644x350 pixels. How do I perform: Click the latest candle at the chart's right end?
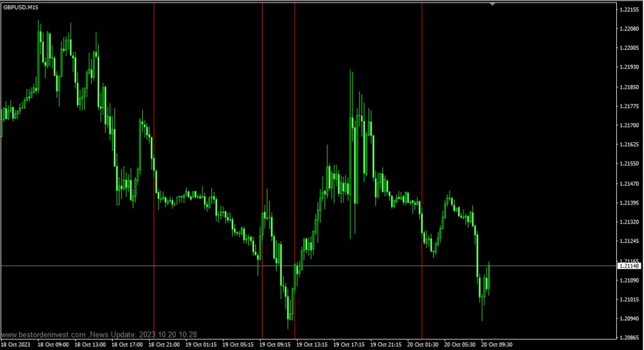point(489,278)
